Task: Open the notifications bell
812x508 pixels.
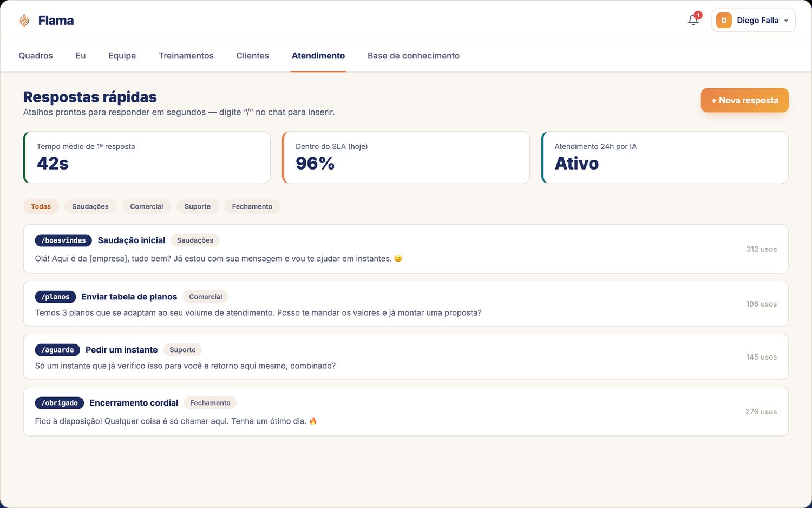Action: click(x=693, y=20)
